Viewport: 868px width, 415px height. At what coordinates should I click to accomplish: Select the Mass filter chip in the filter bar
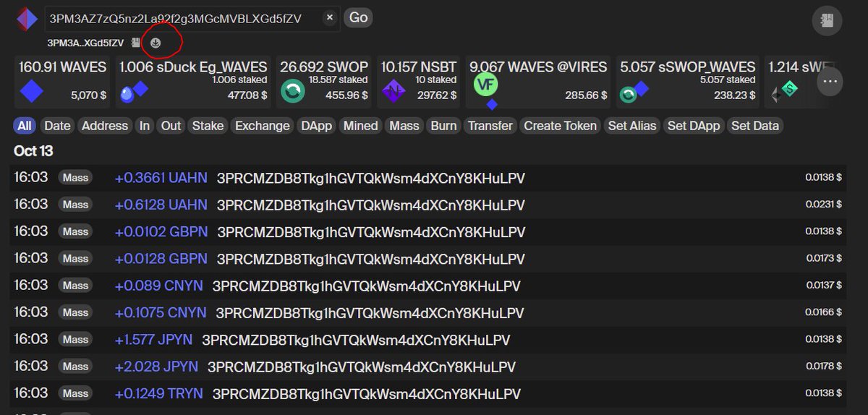[x=404, y=126]
